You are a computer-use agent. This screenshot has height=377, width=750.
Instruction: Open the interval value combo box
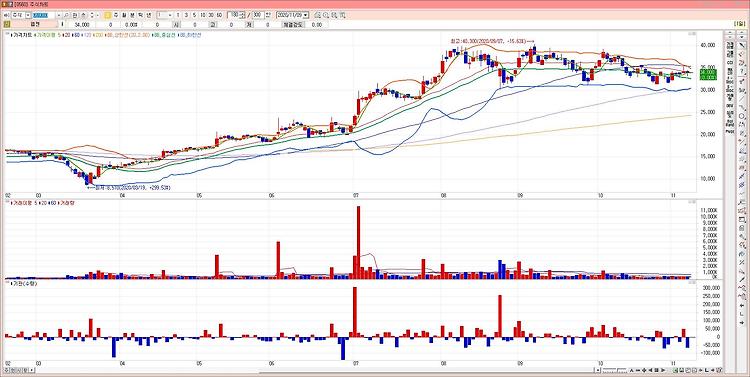tap(164, 15)
